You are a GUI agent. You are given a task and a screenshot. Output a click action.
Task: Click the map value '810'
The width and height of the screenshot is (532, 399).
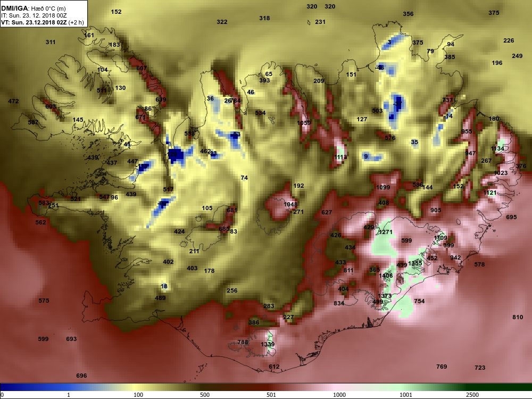tap(518, 317)
